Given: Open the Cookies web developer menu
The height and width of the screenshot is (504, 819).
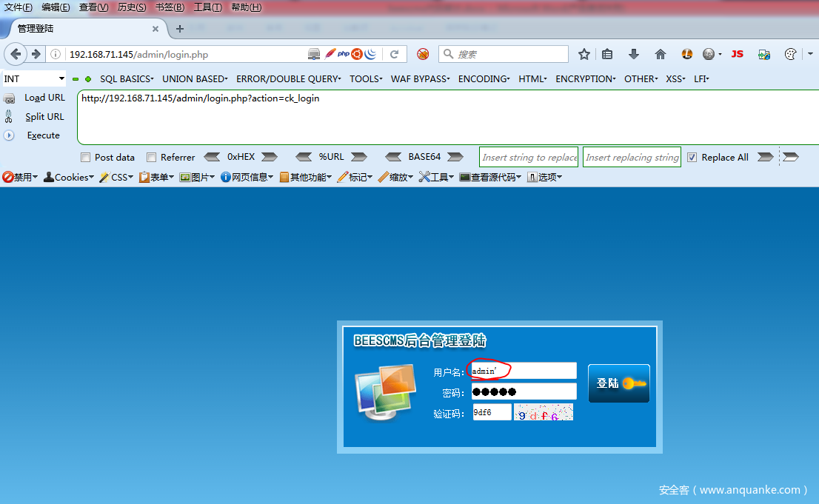Looking at the screenshot, I should click(x=68, y=177).
